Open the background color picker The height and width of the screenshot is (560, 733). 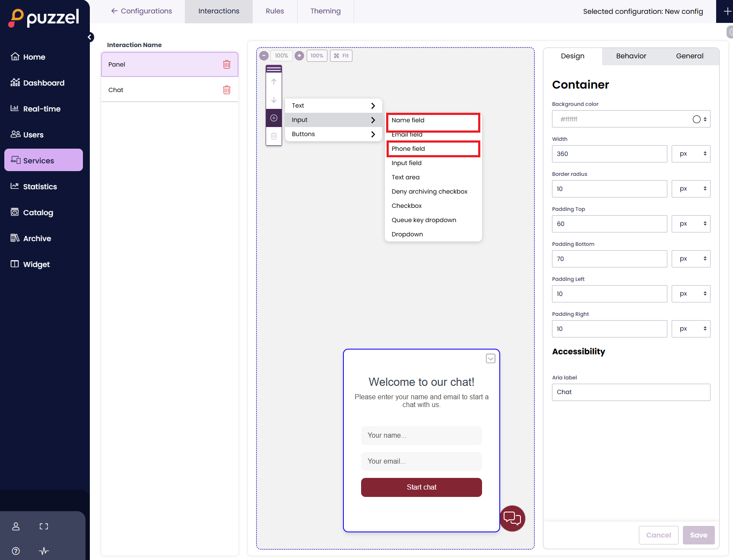tap(696, 119)
